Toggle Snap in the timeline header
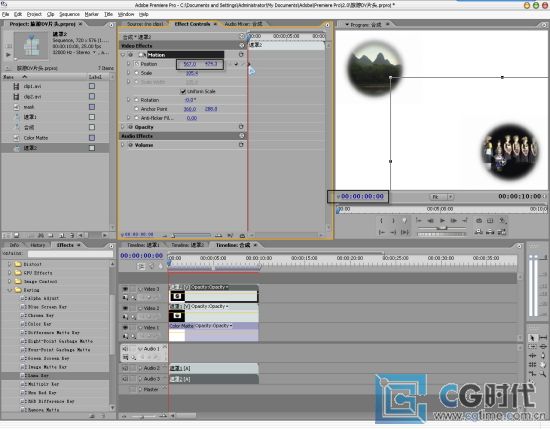Screen dimensions: 550x429 tap(141, 267)
